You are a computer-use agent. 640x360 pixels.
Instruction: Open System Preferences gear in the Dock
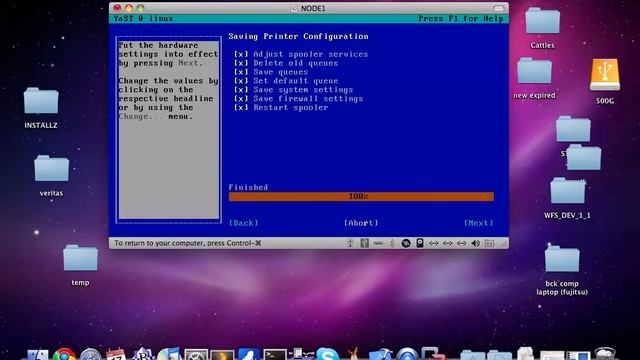point(196,354)
